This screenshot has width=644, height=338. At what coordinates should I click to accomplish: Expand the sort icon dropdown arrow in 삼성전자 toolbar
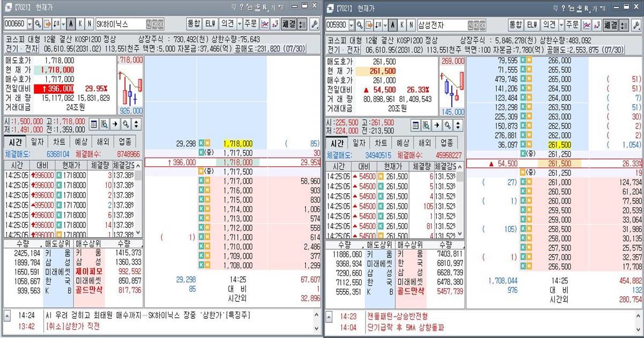(384, 24)
